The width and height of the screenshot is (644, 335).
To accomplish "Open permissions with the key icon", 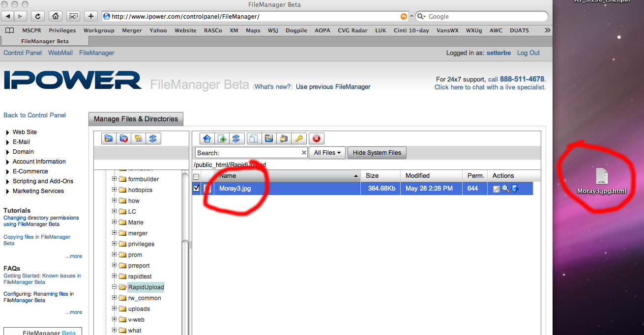I will pos(298,139).
